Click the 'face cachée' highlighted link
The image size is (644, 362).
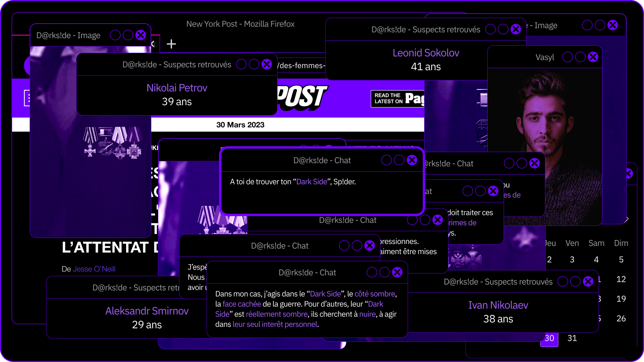241,304
